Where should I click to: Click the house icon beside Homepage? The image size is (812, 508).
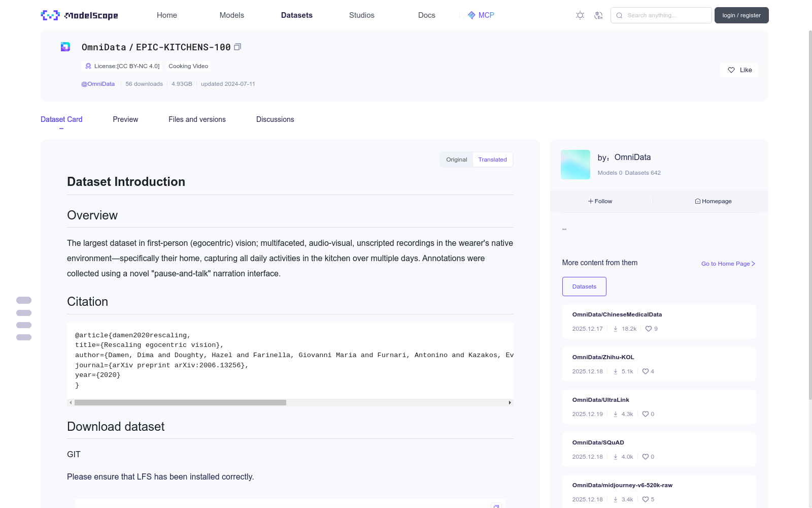(x=698, y=201)
